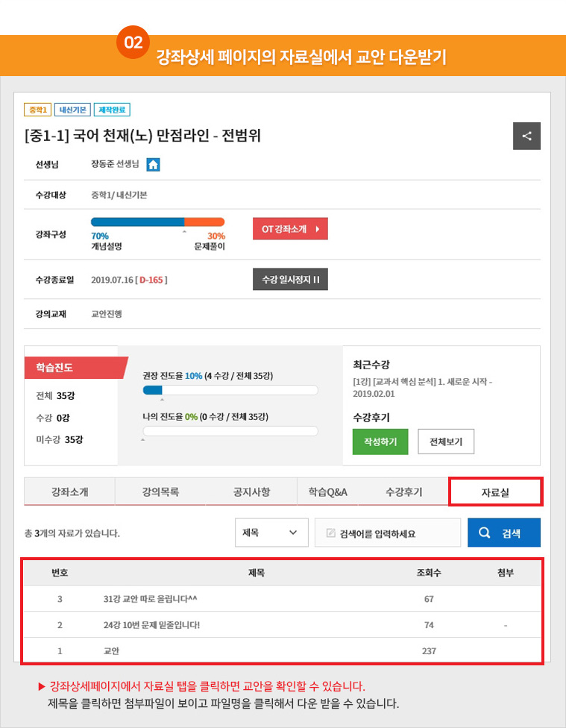Click the OT 강좌소개 button

coord(290,229)
